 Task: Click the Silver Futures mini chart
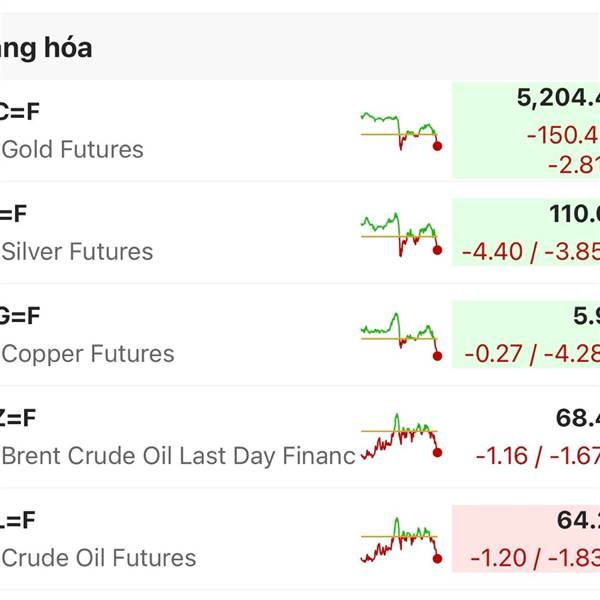pyautogui.click(x=401, y=233)
